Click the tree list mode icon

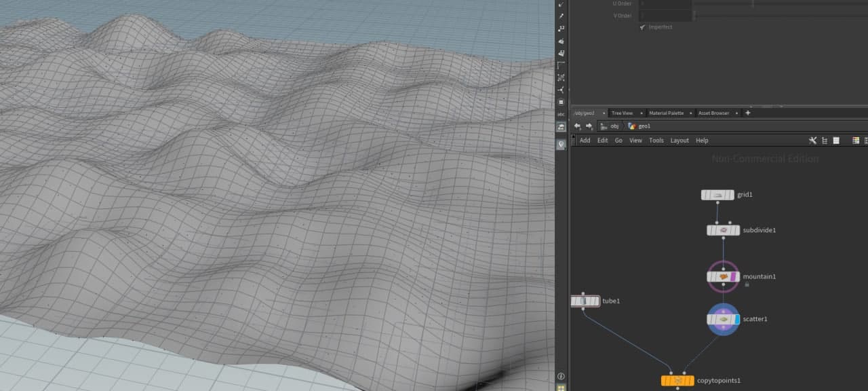coord(825,141)
